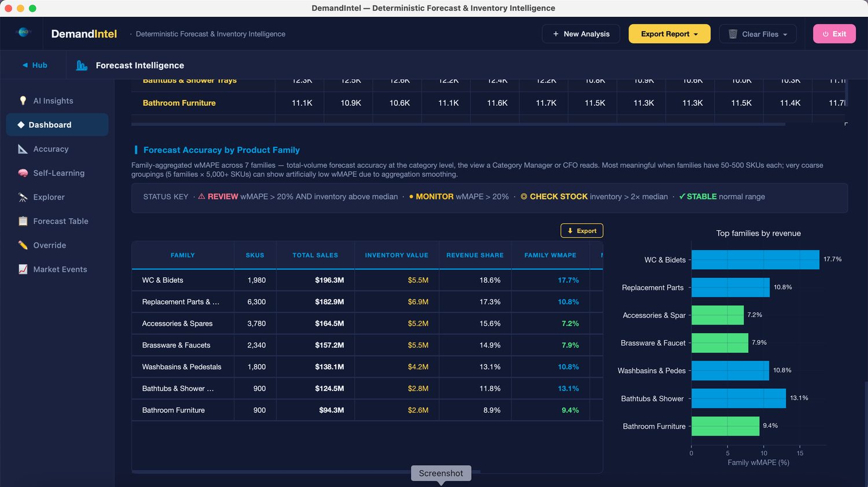Screen dimensions: 868x487
Task: Click the $2.6M inventory value cell
Action: tap(396, 410)
